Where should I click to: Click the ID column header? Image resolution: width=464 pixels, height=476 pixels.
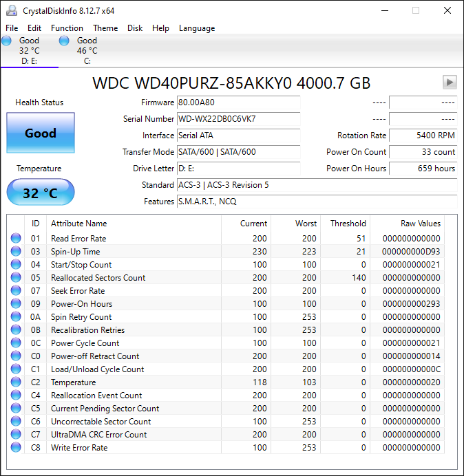coord(36,224)
